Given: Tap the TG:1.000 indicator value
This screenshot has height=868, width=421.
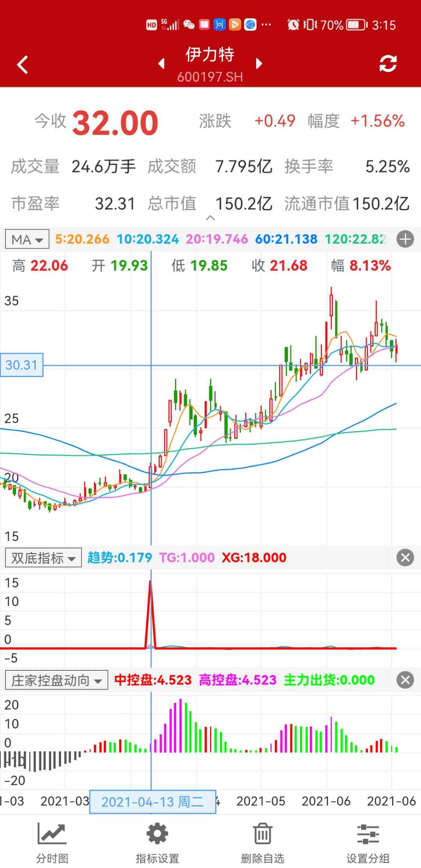Looking at the screenshot, I should [187, 557].
